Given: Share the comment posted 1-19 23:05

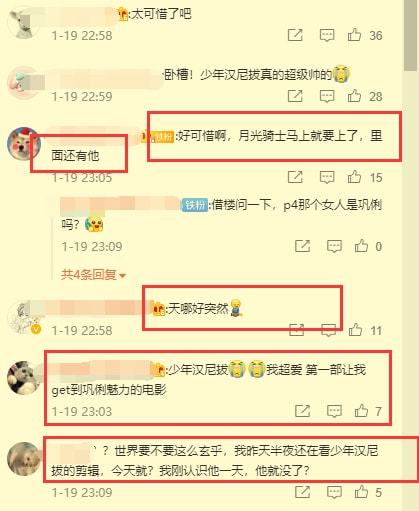Looking at the screenshot, I should coord(295,177).
